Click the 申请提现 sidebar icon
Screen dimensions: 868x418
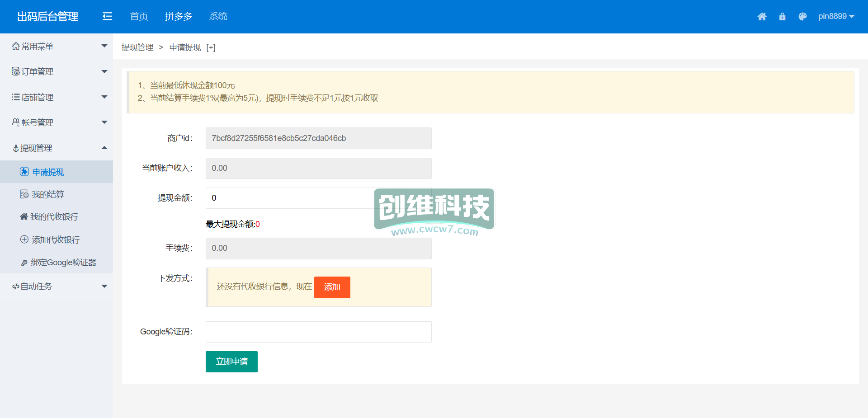[24, 172]
